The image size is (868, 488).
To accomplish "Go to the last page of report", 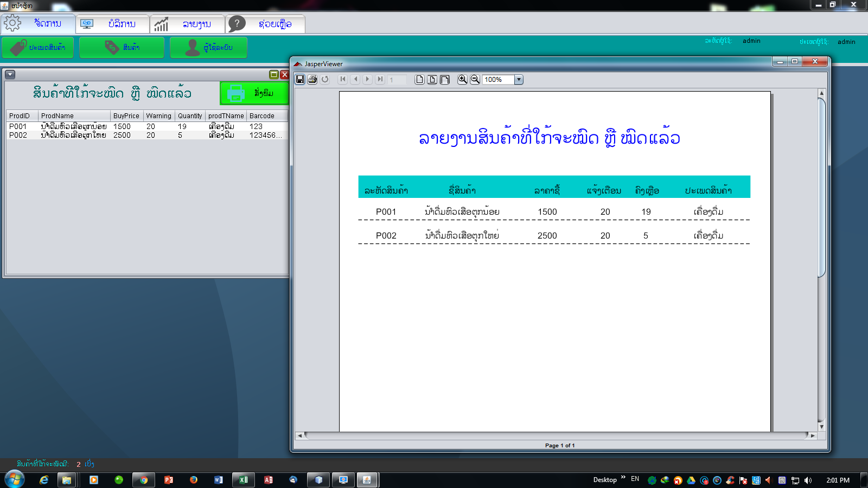I will tap(380, 79).
